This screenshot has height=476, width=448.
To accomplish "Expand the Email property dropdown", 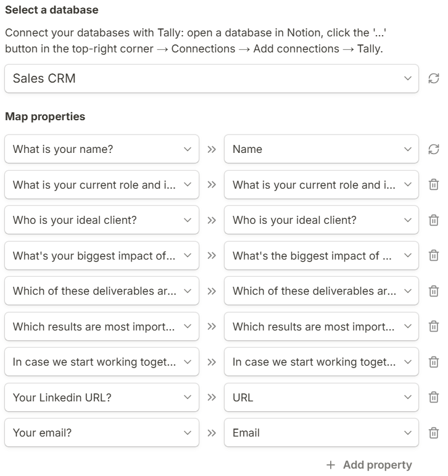I will point(321,433).
